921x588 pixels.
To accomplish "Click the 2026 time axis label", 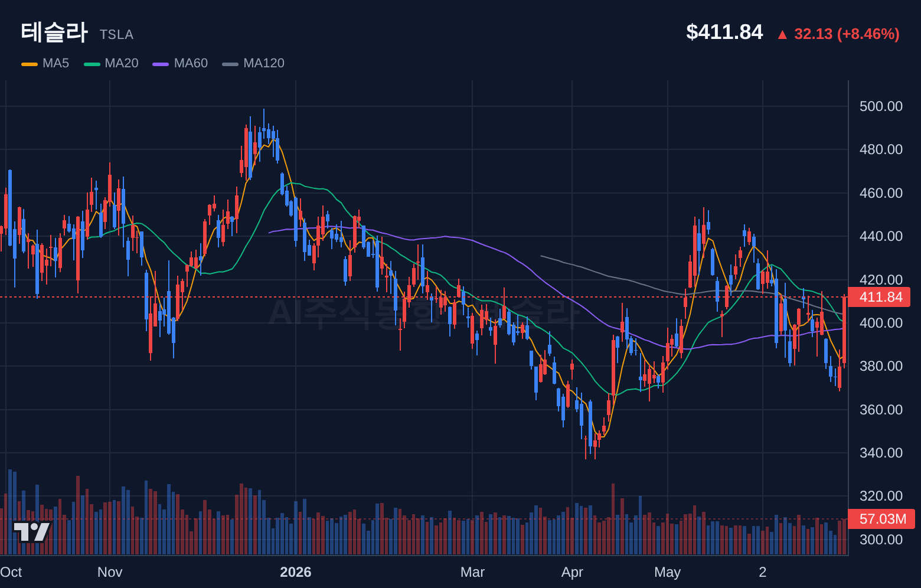I will [295, 572].
